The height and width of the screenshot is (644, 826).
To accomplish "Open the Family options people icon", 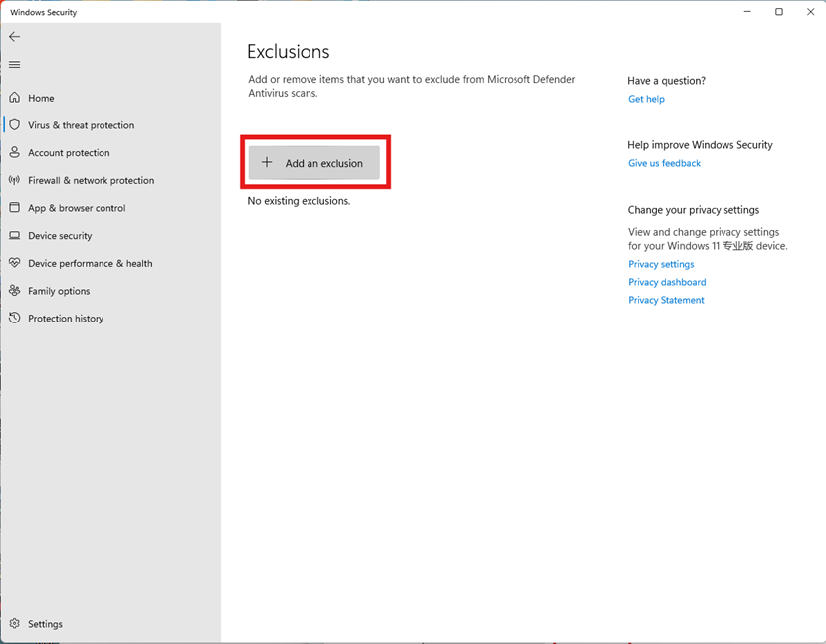I will point(15,290).
